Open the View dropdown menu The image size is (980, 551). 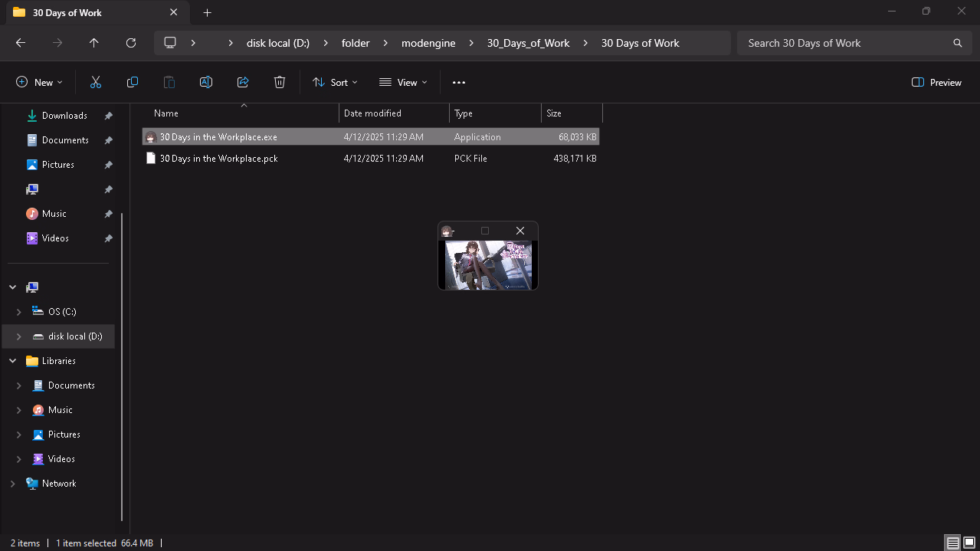coord(403,82)
